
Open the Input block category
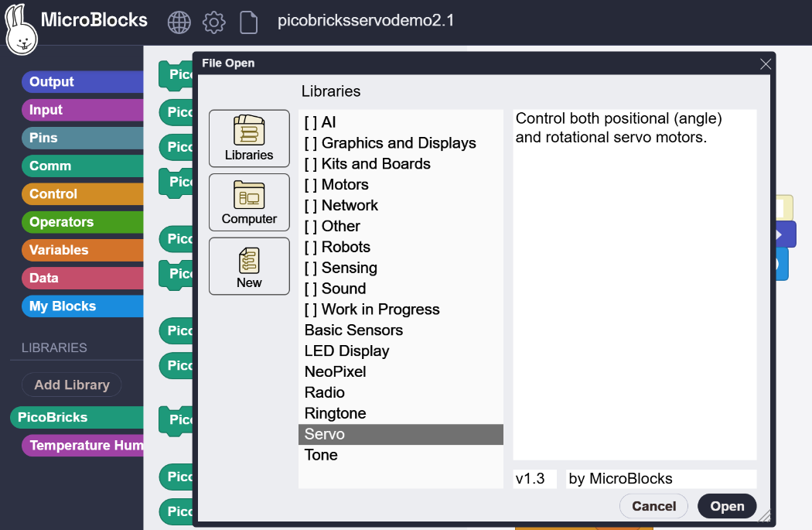click(x=82, y=110)
